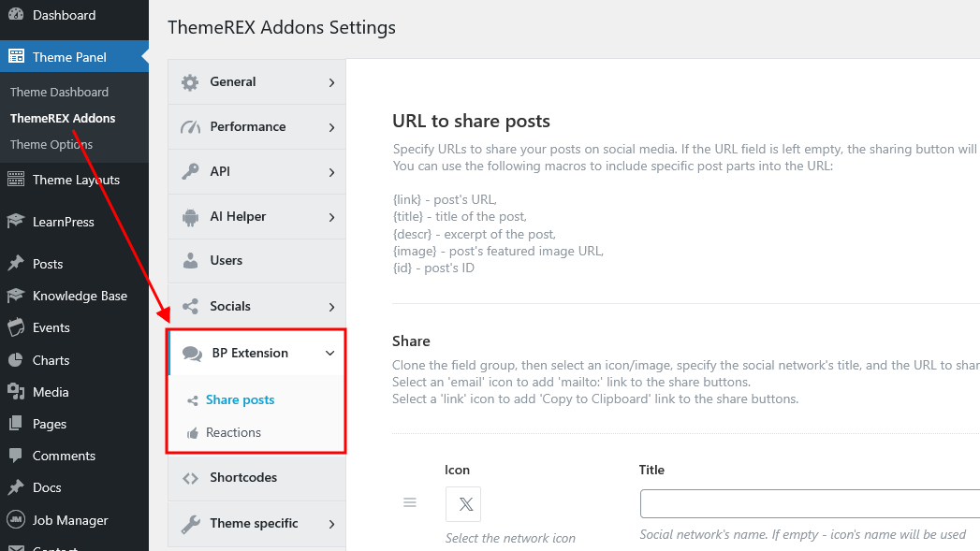Open the General settings tab

point(256,81)
